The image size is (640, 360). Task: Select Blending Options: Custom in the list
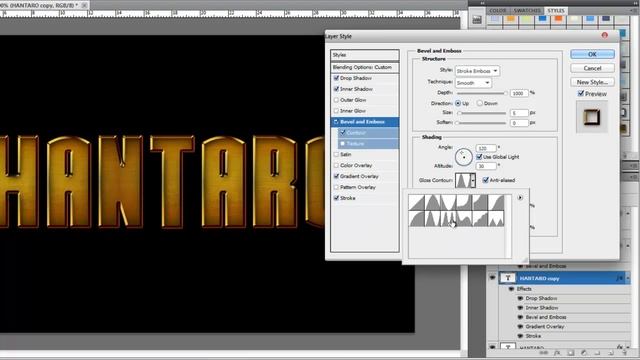(365, 67)
